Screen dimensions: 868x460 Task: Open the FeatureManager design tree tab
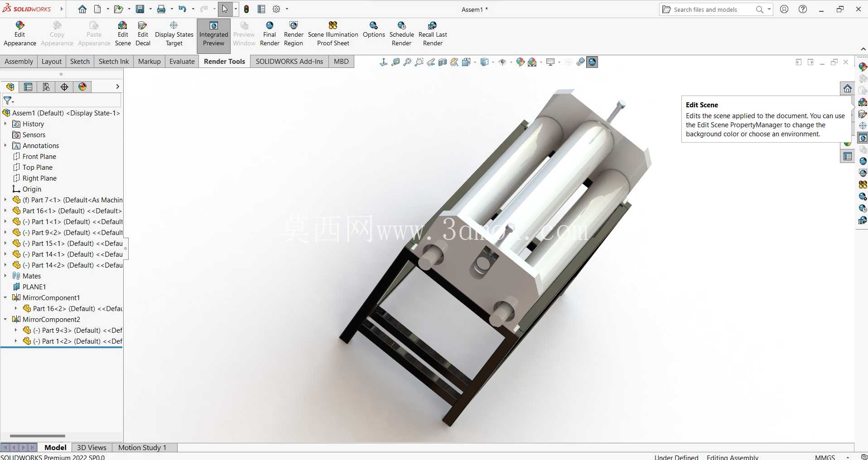click(x=10, y=87)
